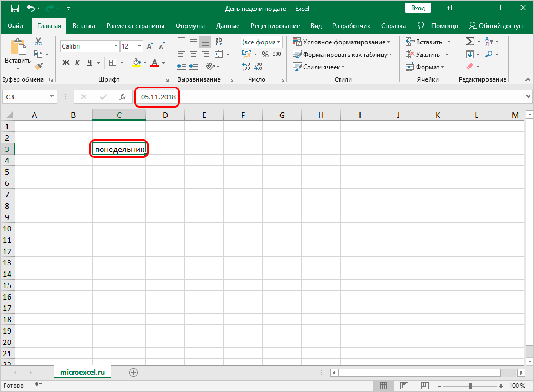Image resolution: width=534 pixels, height=392 pixels.
Task: Click the Save icon in title bar
Action: (x=15, y=9)
